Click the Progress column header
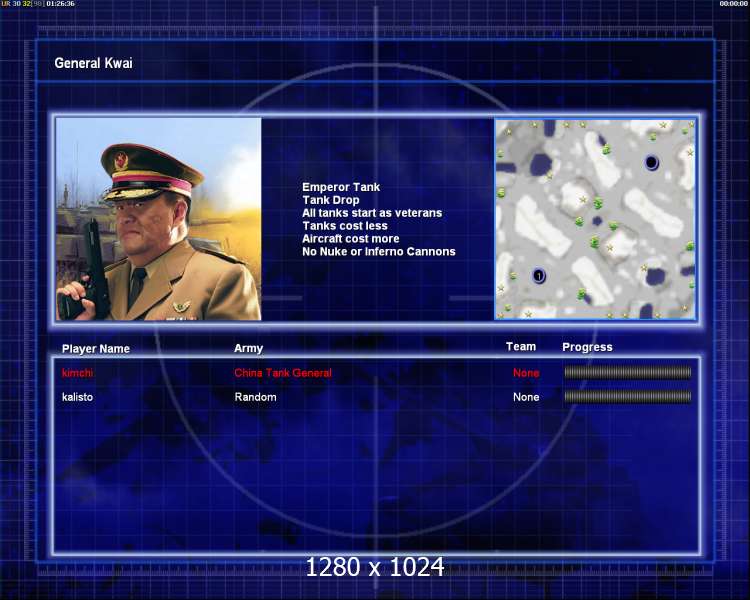750x600 pixels. tap(587, 347)
